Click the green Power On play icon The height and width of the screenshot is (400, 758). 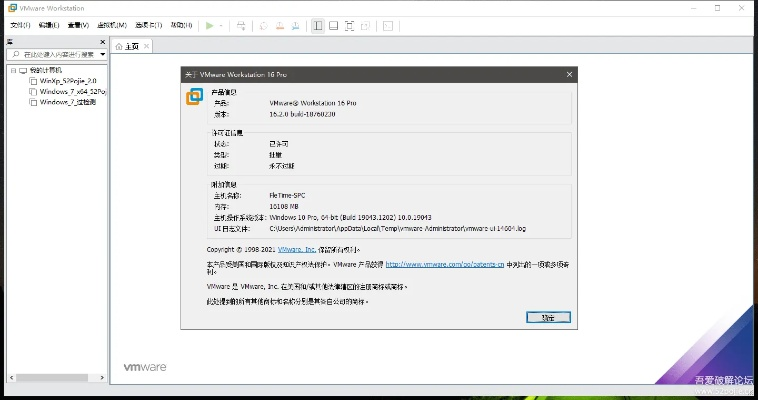(209, 25)
